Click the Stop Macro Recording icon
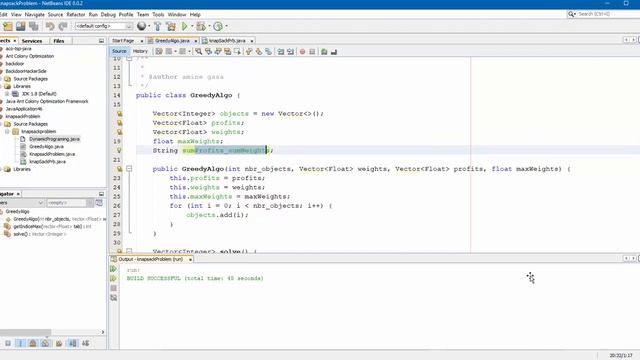The image size is (640, 360). (x=312, y=52)
